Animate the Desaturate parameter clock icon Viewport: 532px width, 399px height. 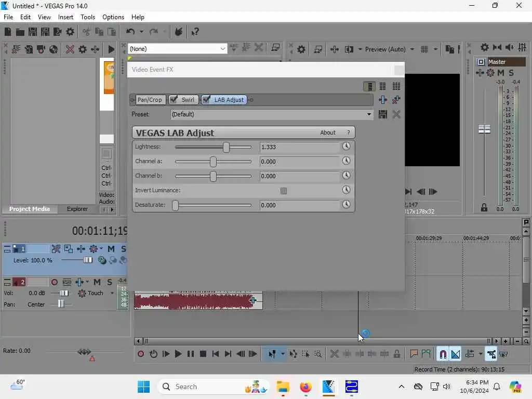pyautogui.click(x=346, y=205)
